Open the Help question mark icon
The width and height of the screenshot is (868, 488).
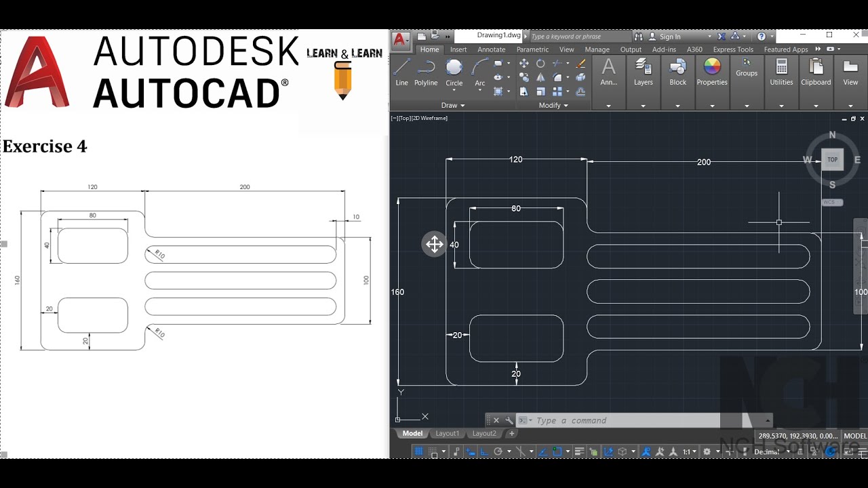pyautogui.click(x=762, y=37)
